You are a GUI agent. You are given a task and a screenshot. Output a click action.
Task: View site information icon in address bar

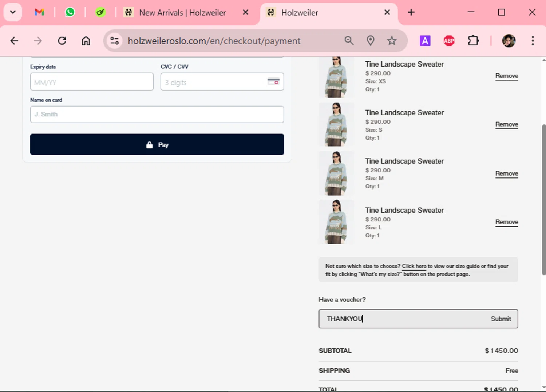115,41
